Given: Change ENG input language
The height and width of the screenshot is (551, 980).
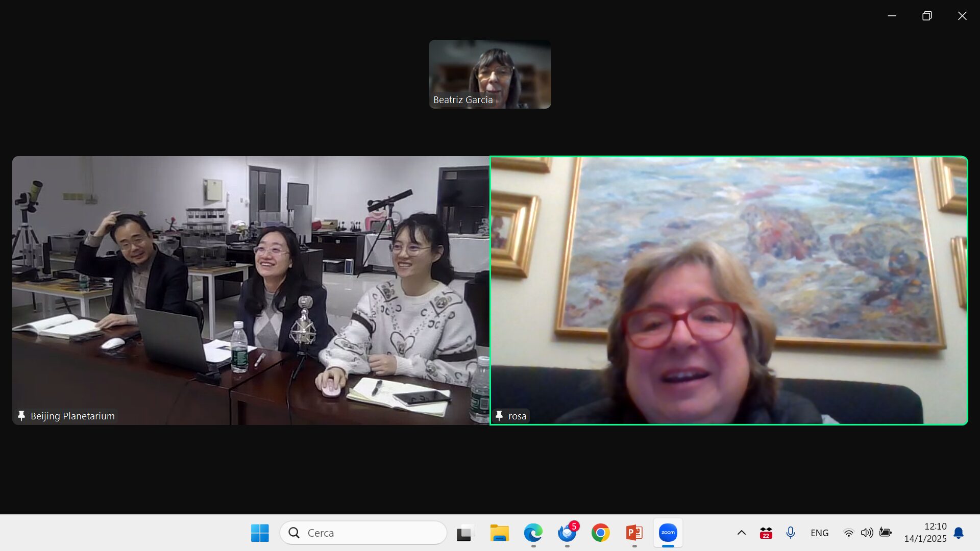Looking at the screenshot, I should click(x=820, y=533).
